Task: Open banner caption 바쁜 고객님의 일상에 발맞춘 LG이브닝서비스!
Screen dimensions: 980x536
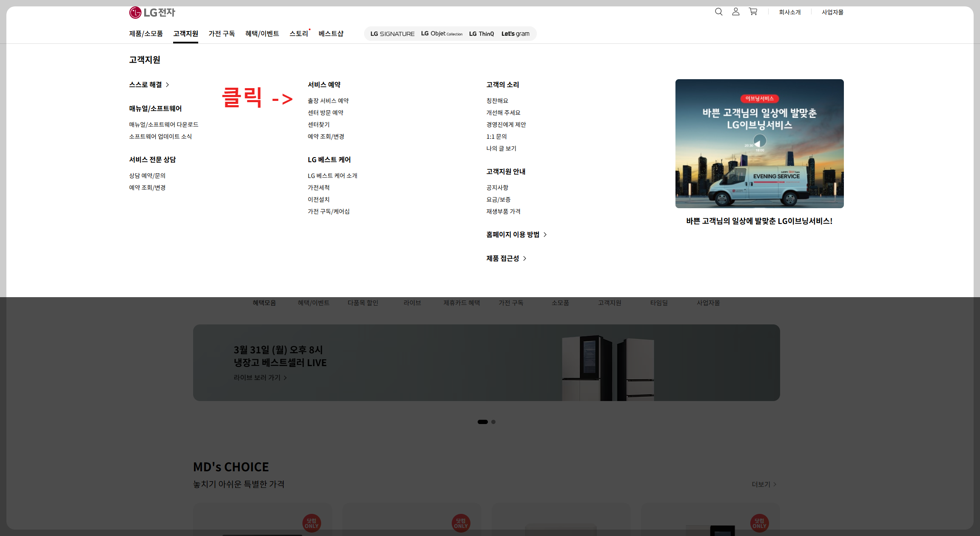Action: [x=759, y=221]
